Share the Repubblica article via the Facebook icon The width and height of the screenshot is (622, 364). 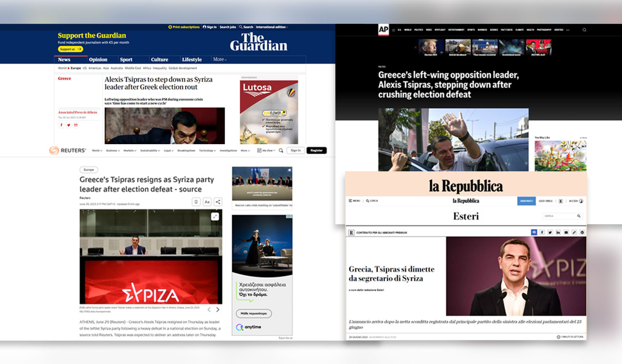click(542, 232)
